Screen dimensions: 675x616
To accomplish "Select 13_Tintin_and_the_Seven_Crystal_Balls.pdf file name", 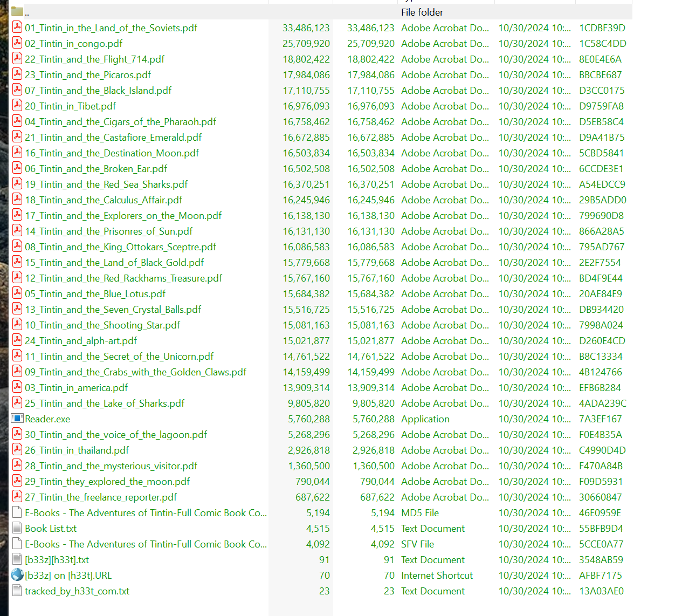I will tap(113, 310).
